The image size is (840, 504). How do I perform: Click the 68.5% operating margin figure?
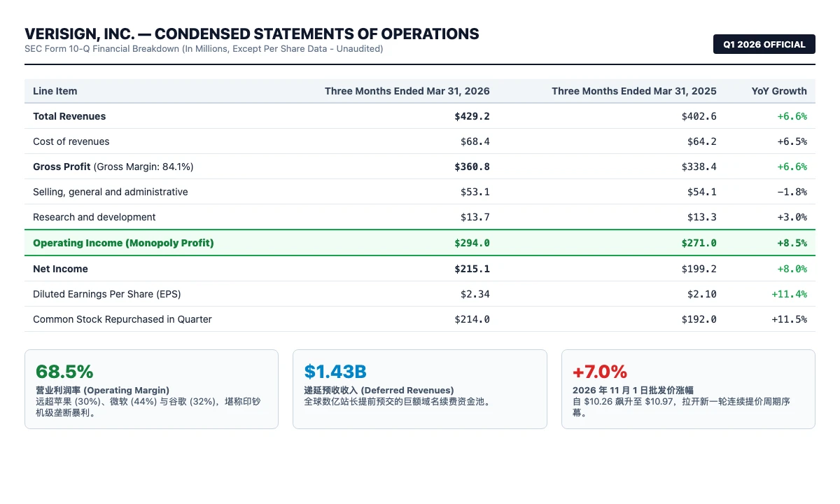(64, 372)
